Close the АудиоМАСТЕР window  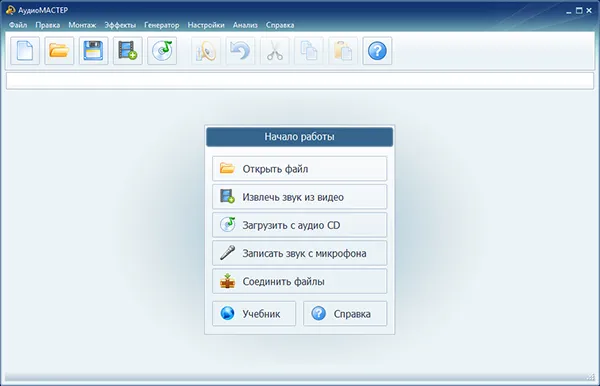(x=589, y=11)
